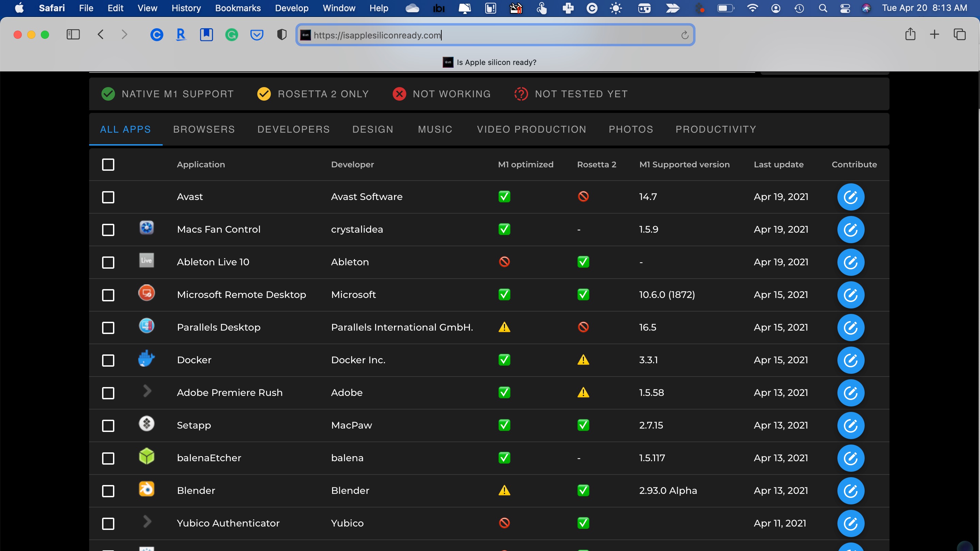Click the Safari address bar URL field
The width and height of the screenshot is (980, 551).
[x=495, y=35]
